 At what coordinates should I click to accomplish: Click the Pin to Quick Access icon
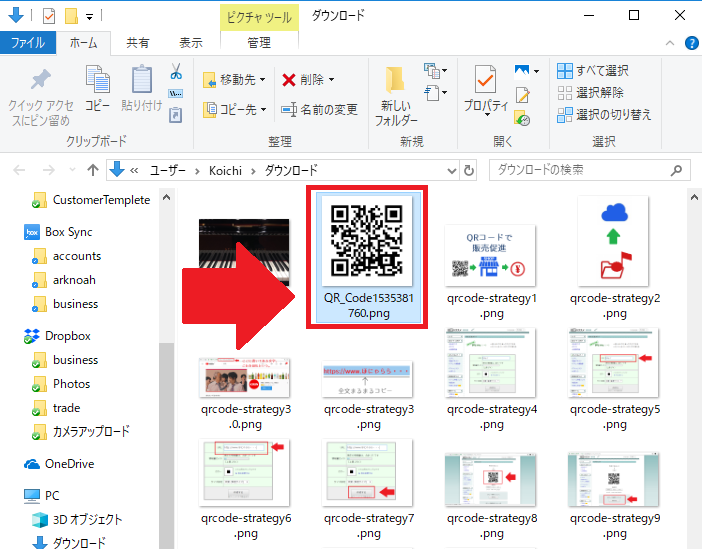(x=40, y=81)
